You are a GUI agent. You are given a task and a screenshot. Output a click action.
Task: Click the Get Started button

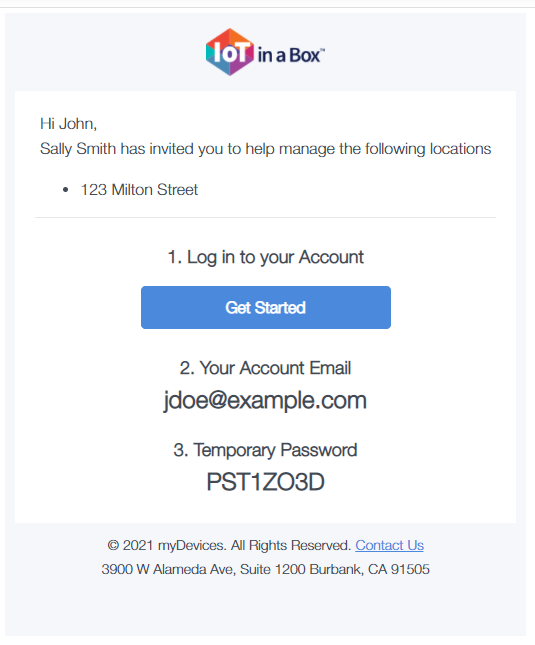pyautogui.click(x=266, y=307)
